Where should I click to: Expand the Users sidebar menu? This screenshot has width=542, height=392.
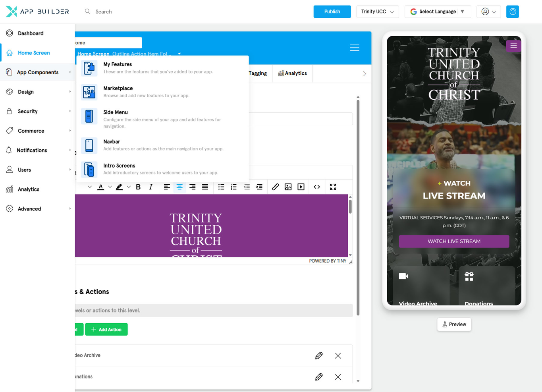(x=37, y=170)
